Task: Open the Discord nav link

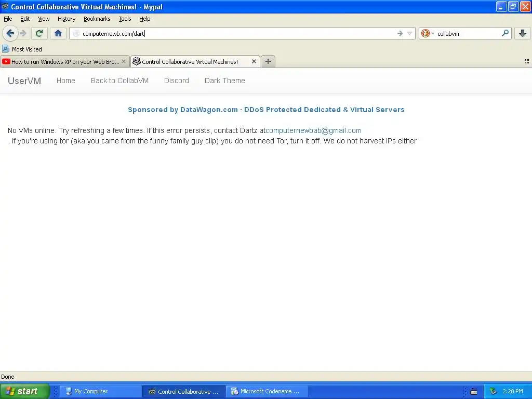Action: [x=177, y=81]
